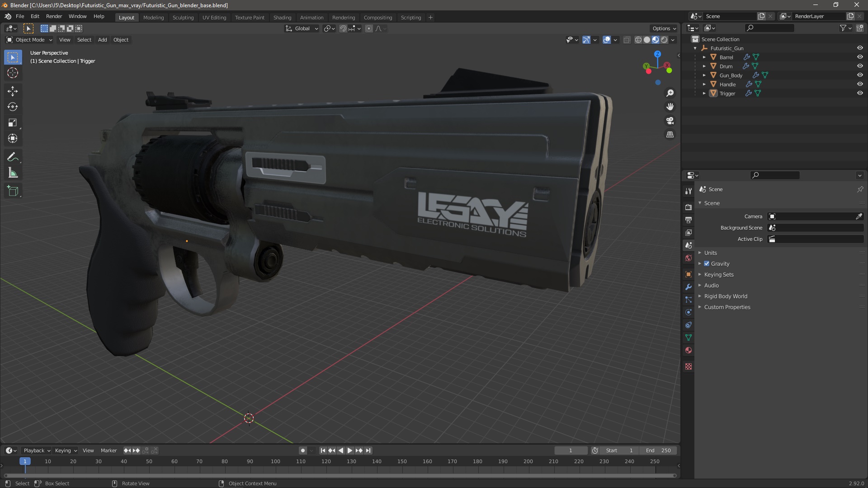
Task: Pick camera with the eyedropper icon
Action: pos(859,216)
